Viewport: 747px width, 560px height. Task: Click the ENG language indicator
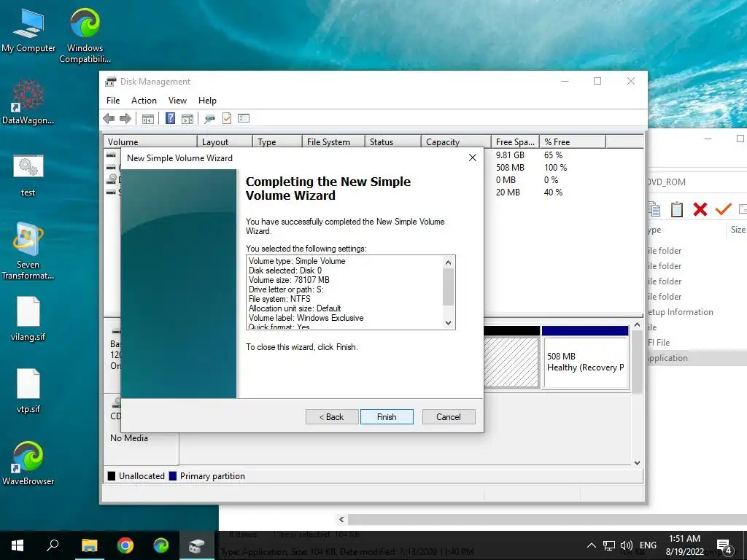(648, 545)
